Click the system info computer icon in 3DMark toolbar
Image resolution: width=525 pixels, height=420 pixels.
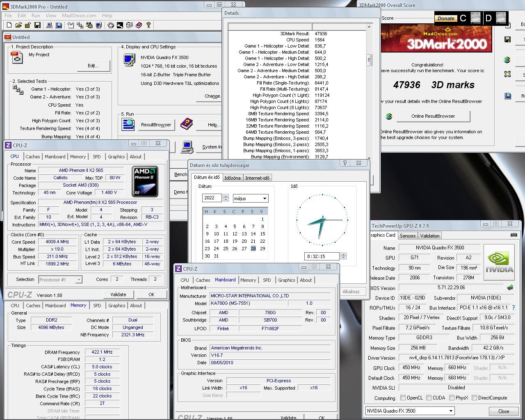coord(49,25)
